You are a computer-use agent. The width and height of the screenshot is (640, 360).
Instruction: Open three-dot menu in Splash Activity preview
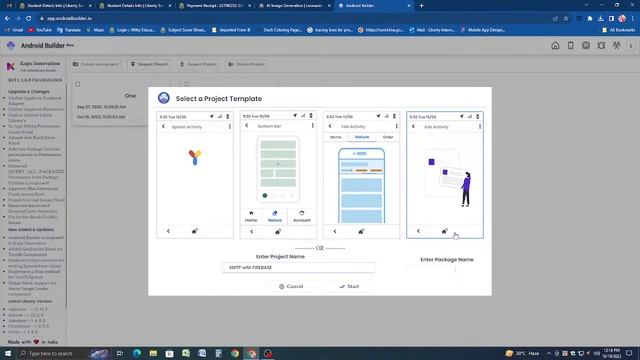(230, 127)
